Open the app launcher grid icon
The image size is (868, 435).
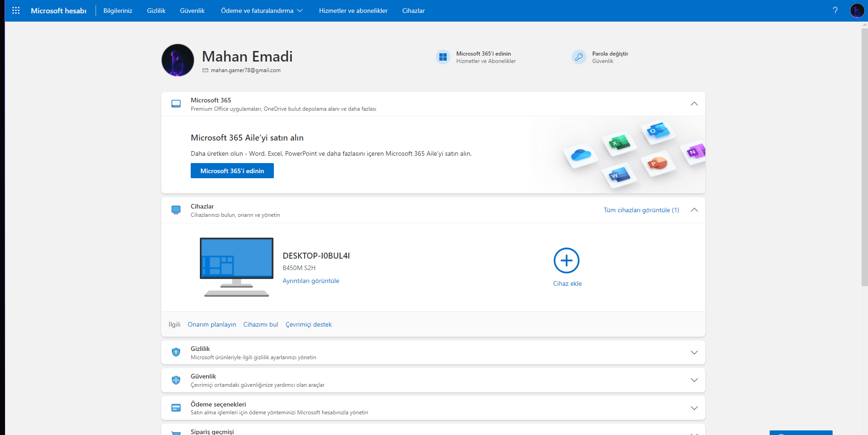[x=16, y=11]
